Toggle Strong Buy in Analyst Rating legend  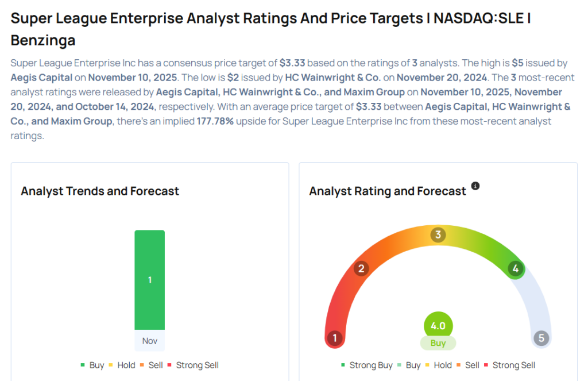coord(366,365)
